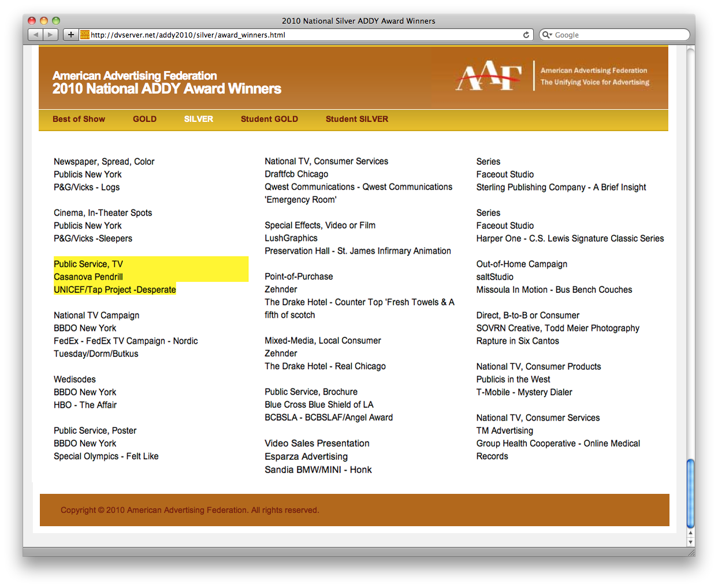Click the green zoom window button
718x588 pixels.
point(56,21)
